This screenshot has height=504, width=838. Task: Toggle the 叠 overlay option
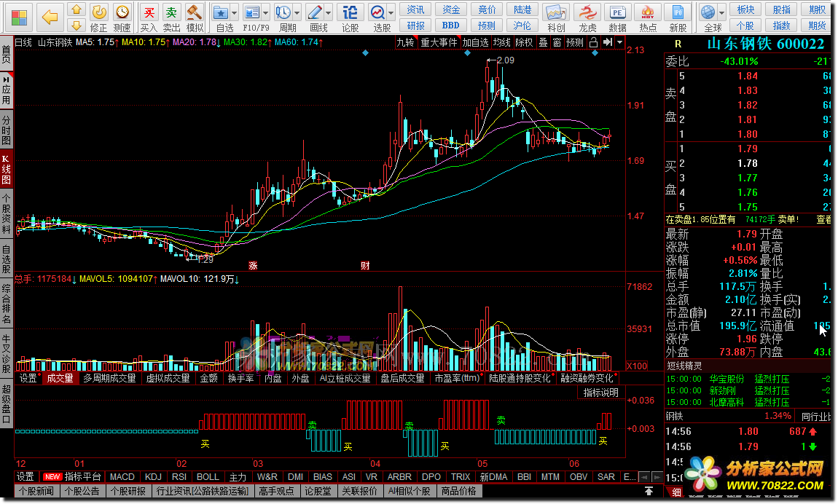(543, 42)
